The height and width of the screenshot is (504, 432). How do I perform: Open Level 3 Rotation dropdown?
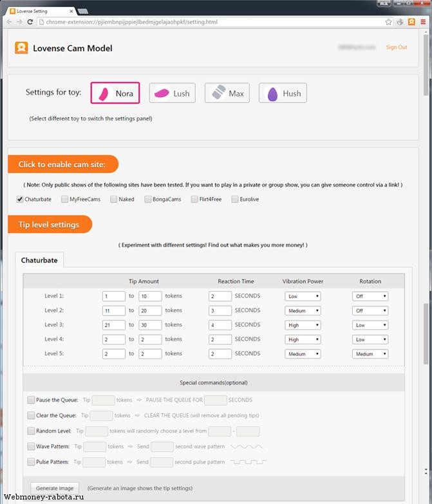(x=370, y=325)
